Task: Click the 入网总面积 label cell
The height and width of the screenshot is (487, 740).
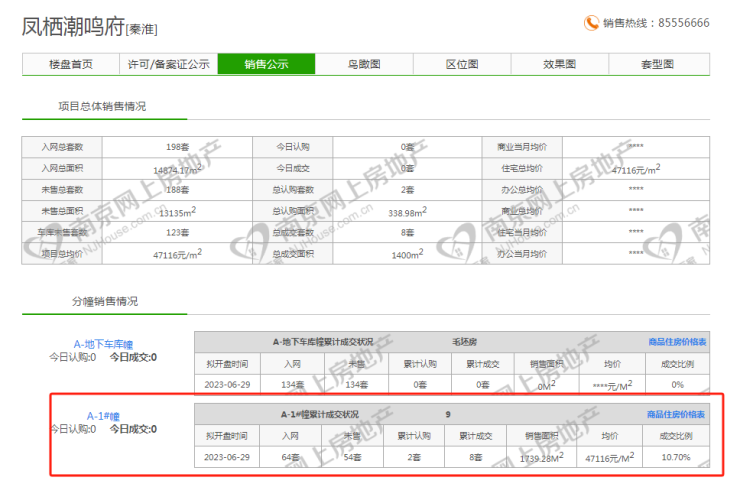Action: pos(62,168)
